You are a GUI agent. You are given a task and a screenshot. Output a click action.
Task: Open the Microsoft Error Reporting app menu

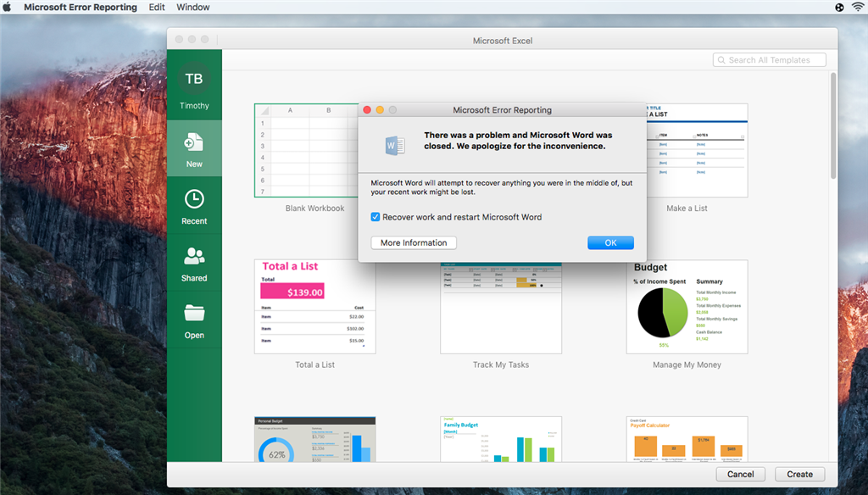[x=81, y=7]
